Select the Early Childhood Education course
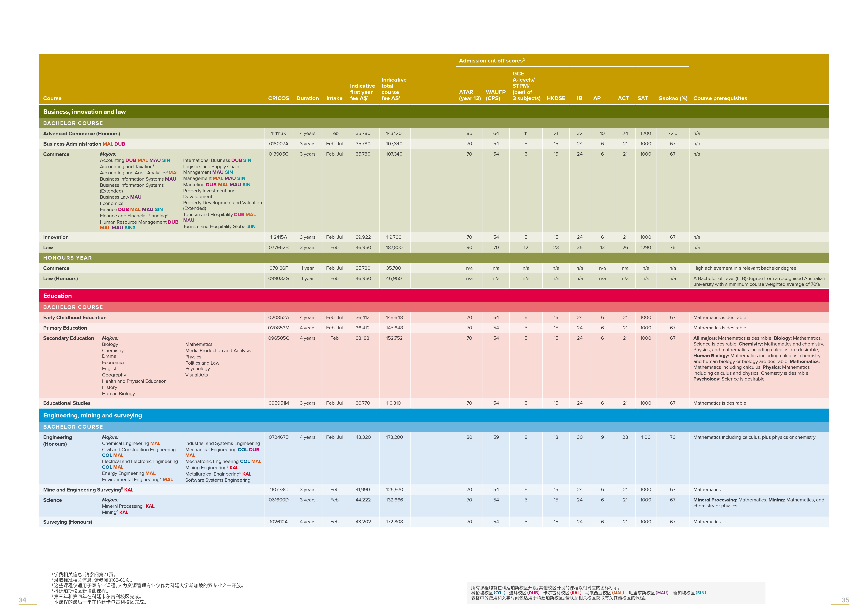868x614 pixels. (75, 318)
